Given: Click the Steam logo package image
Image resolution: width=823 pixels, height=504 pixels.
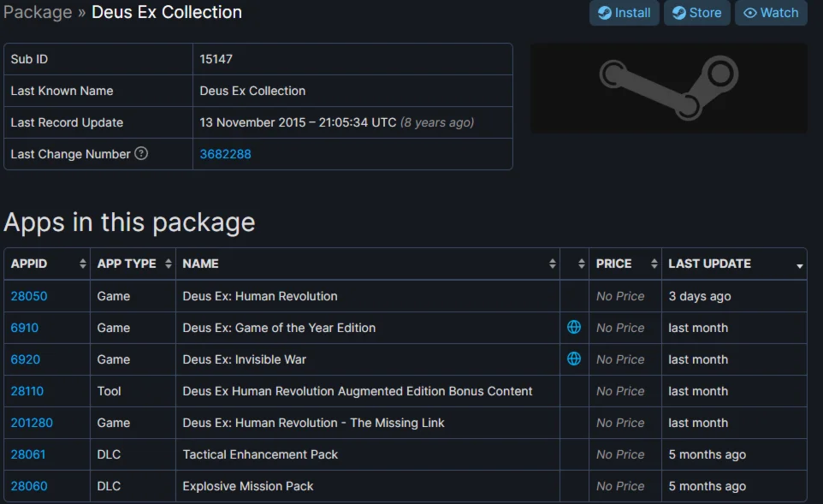Looking at the screenshot, I should point(668,88).
